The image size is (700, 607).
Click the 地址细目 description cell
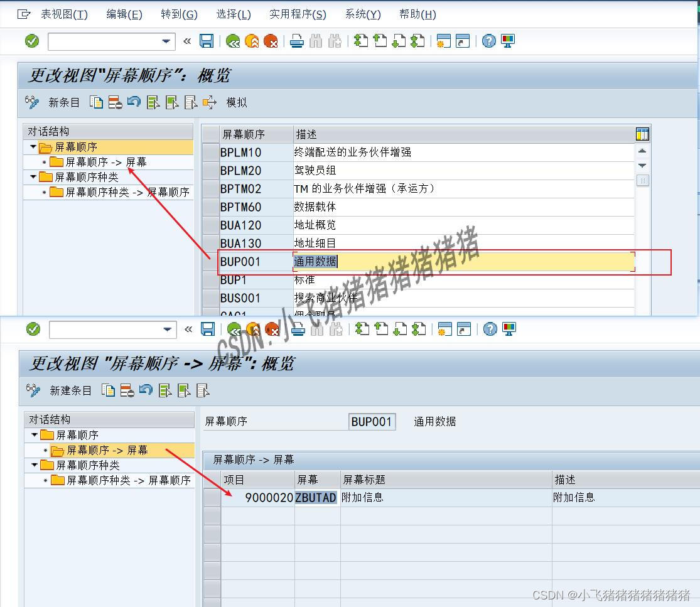pyautogui.click(x=463, y=244)
